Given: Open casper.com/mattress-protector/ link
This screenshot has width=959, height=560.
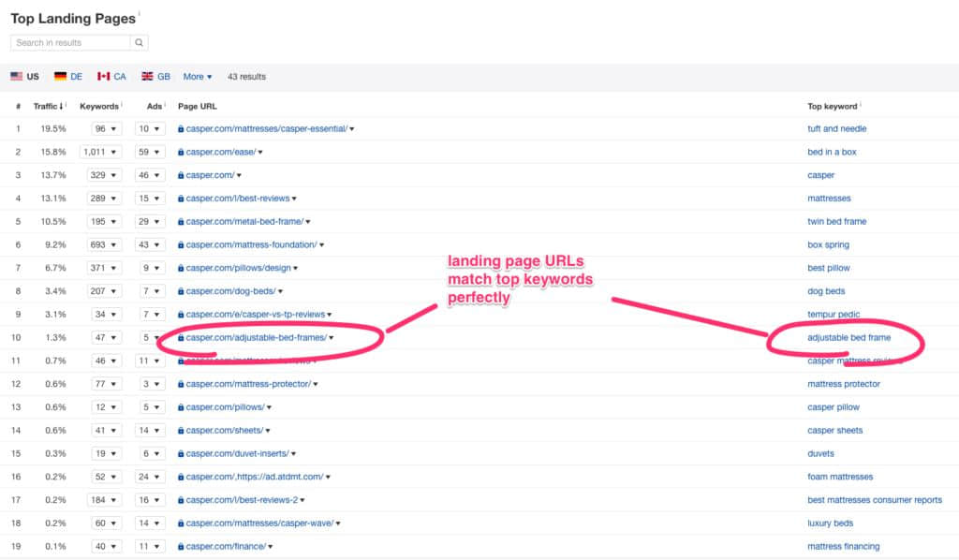Looking at the screenshot, I should 248,385.
